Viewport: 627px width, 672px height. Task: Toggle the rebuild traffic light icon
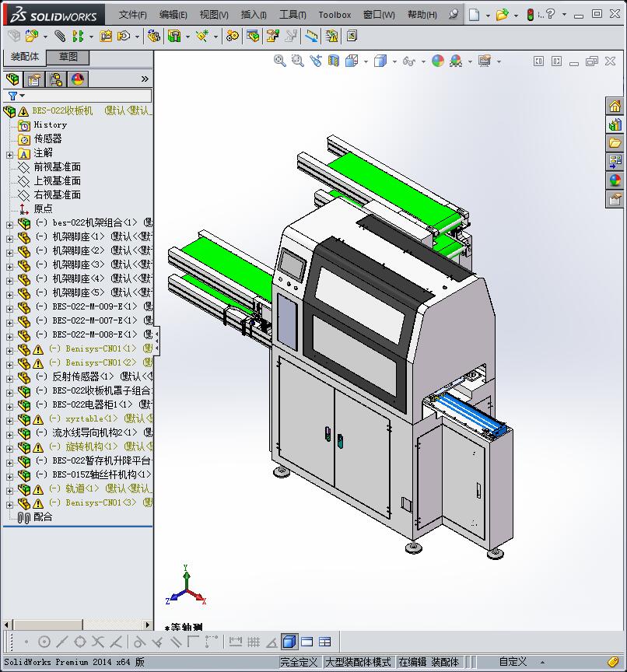[530, 15]
